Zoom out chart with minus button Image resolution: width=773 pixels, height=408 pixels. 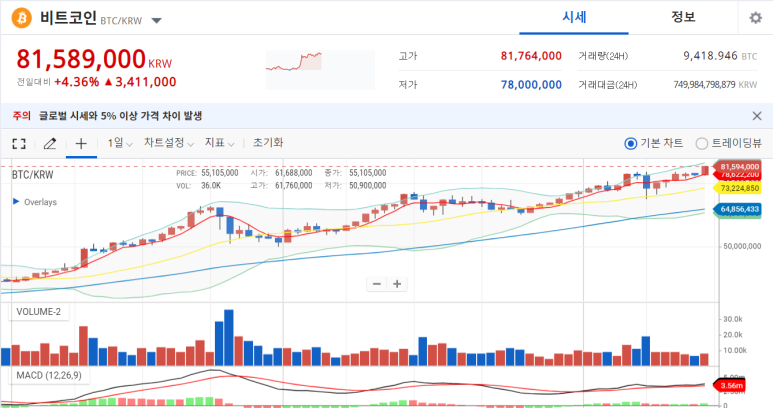[x=377, y=284]
